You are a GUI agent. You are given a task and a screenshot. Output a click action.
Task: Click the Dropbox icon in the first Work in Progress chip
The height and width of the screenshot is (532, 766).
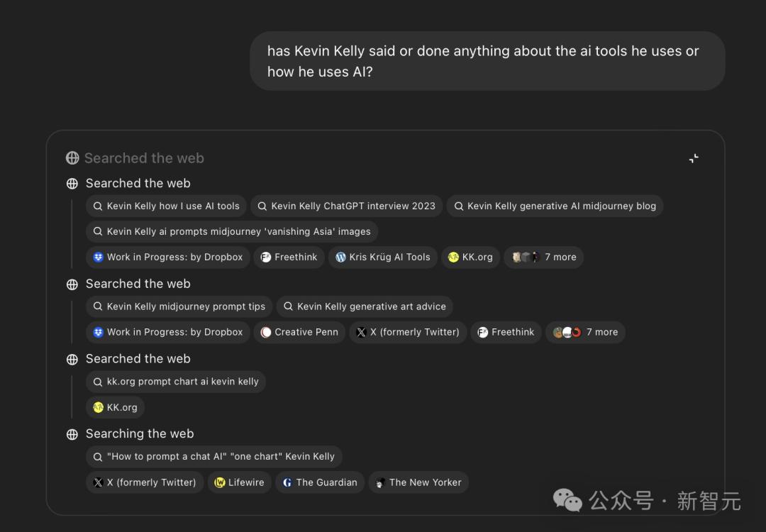point(98,257)
